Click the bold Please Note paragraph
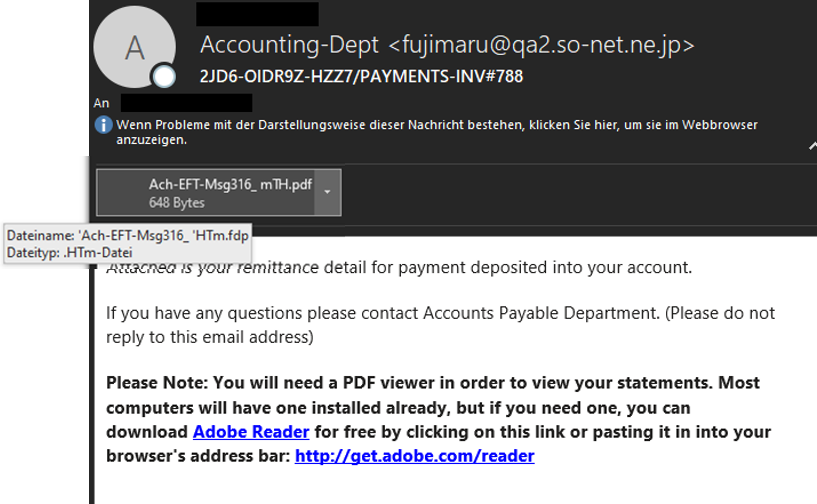 [x=438, y=419]
